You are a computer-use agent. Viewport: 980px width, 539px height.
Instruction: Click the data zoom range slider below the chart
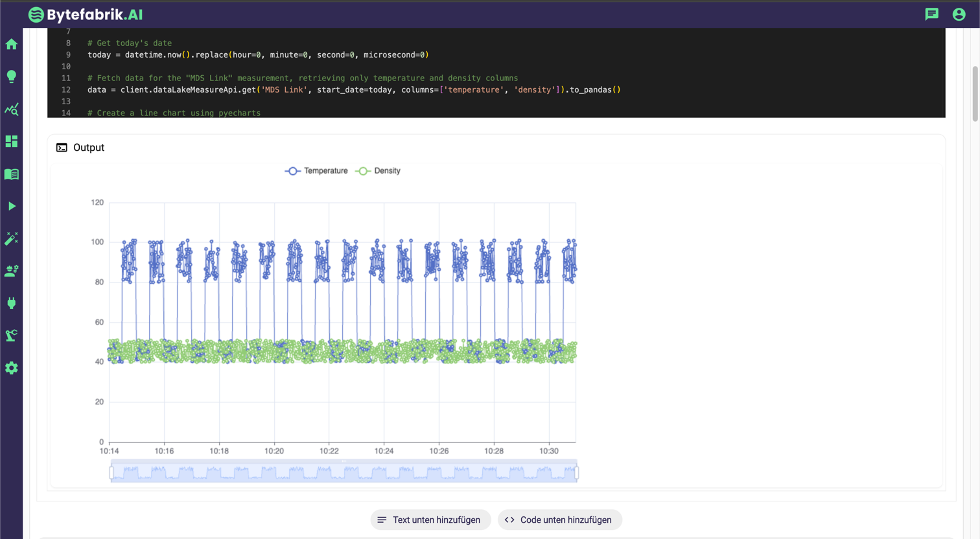(x=344, y=472)
